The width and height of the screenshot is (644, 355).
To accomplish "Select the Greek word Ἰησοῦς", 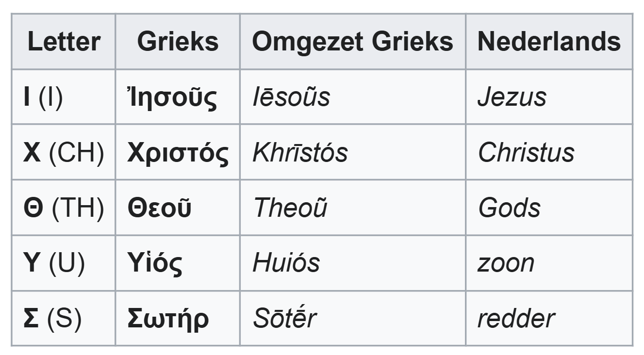I will (x=172, y=97).
